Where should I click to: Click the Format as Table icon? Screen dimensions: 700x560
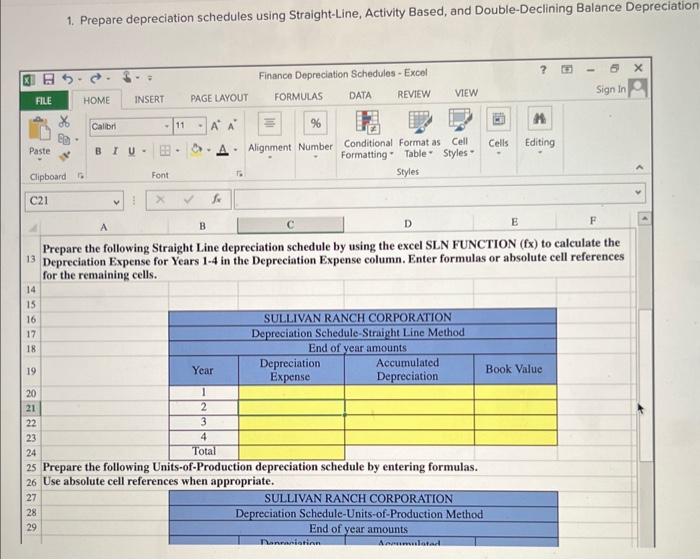pos(420,122)
